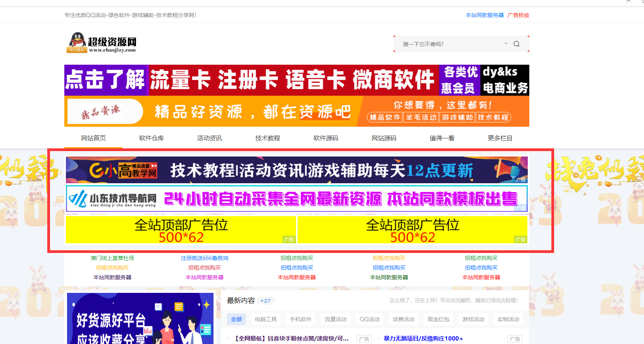Switch to the 电脑工具 filter tab
The height and width of the screenshot is (344, 644).
[266, 319]
